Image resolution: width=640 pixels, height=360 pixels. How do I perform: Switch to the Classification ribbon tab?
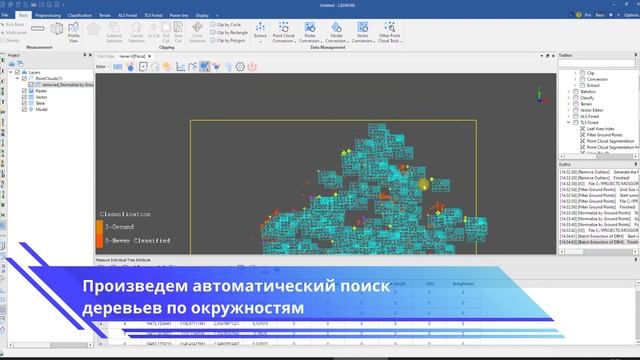click(80, 15)
